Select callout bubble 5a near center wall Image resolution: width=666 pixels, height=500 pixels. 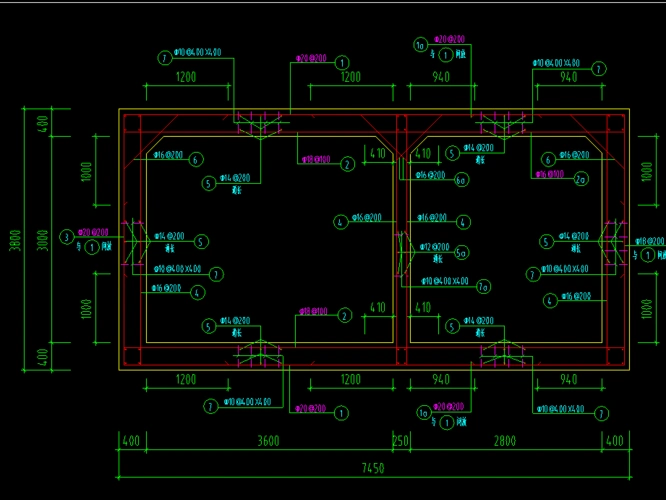click(461, 252)
